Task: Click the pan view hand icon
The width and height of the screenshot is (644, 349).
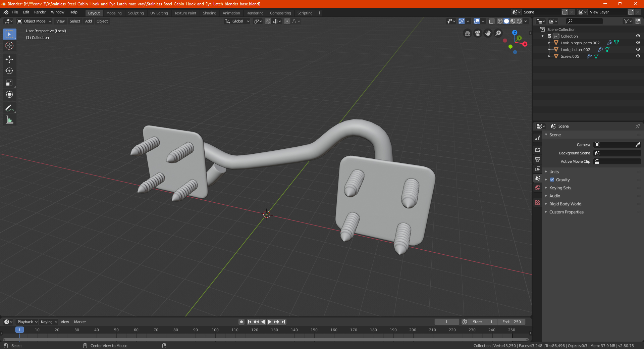Action: click(488, 33)
